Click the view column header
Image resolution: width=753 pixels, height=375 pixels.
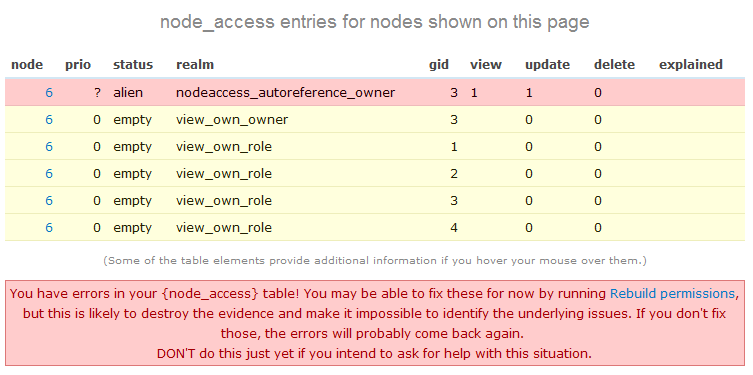coord(486,64)
